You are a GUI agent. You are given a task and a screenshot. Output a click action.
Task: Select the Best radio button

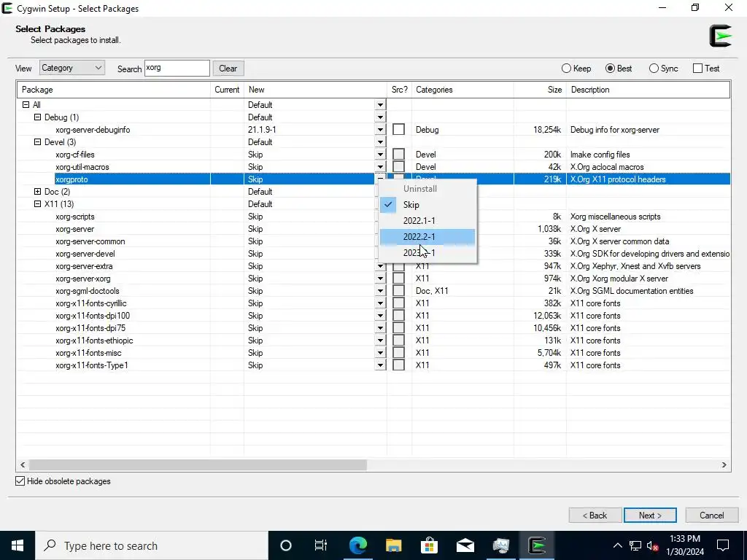(611, 68)
